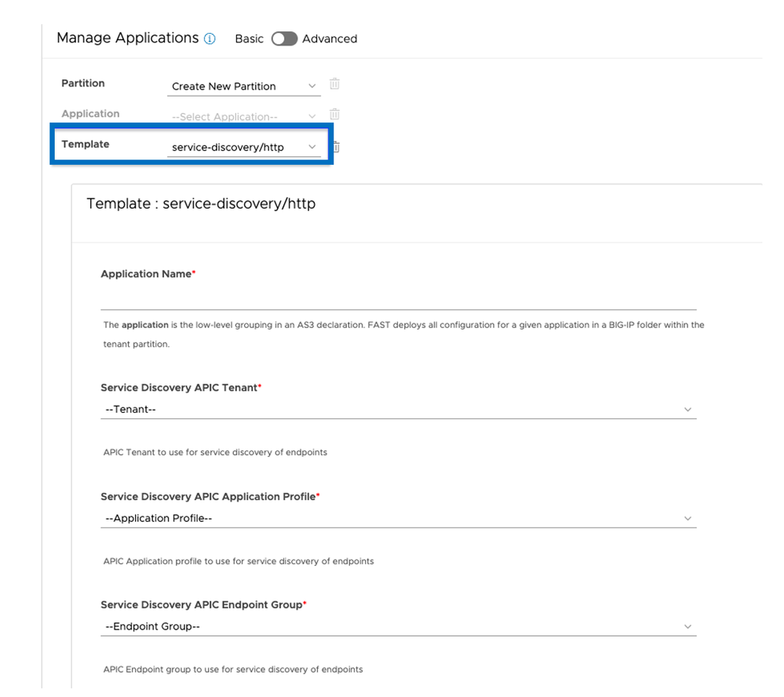The height and width of the screenshot is (697, 784).
Task: Click the Advanced label next to the switch
Action: pyautogui.click(x=330, y=38)
